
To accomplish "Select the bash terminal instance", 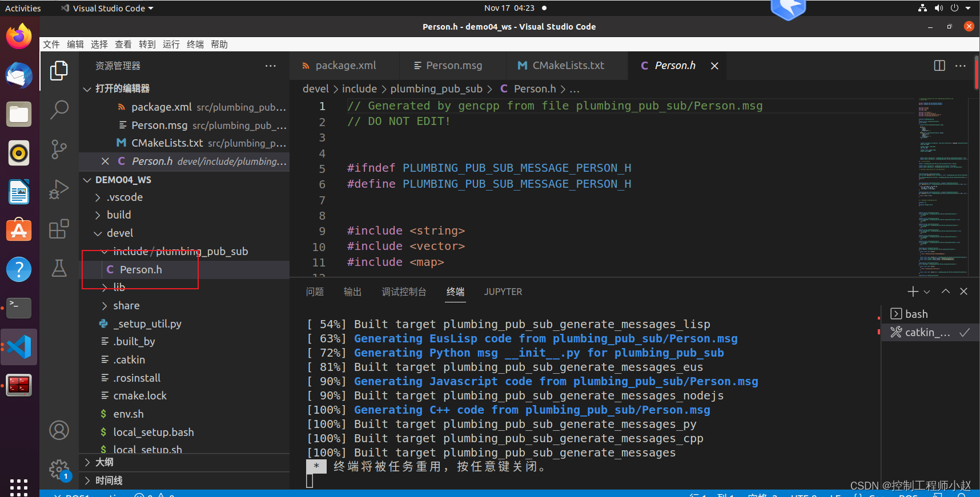I will pos(930,314).
